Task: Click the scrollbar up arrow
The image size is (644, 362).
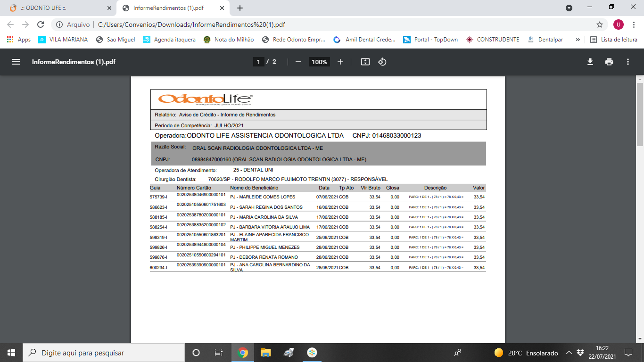Action: coord(640,80)
